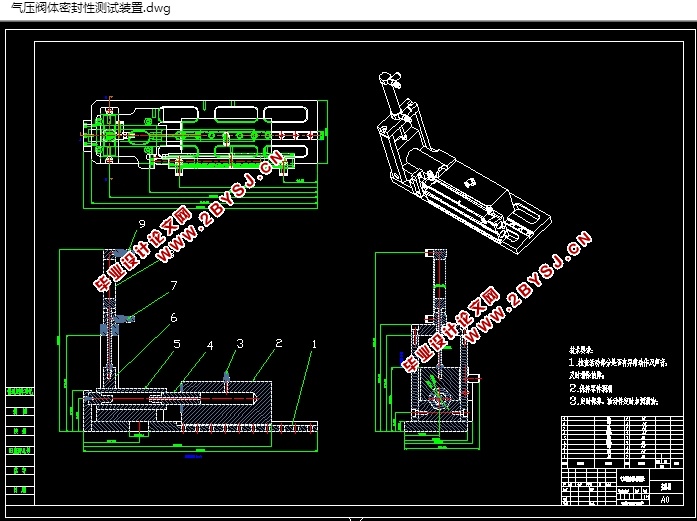The height and width of the screenshot is (521, 697).
Task: Click the top plan view drawing
Action: tap(205, 153)
